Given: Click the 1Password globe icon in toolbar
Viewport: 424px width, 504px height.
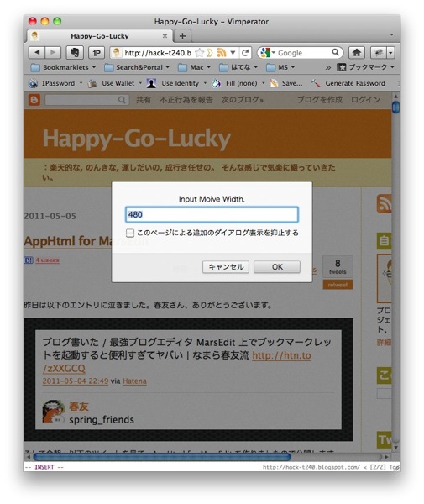Looking at the screenshot, I should pyautogui.click(x=33, y=83).
